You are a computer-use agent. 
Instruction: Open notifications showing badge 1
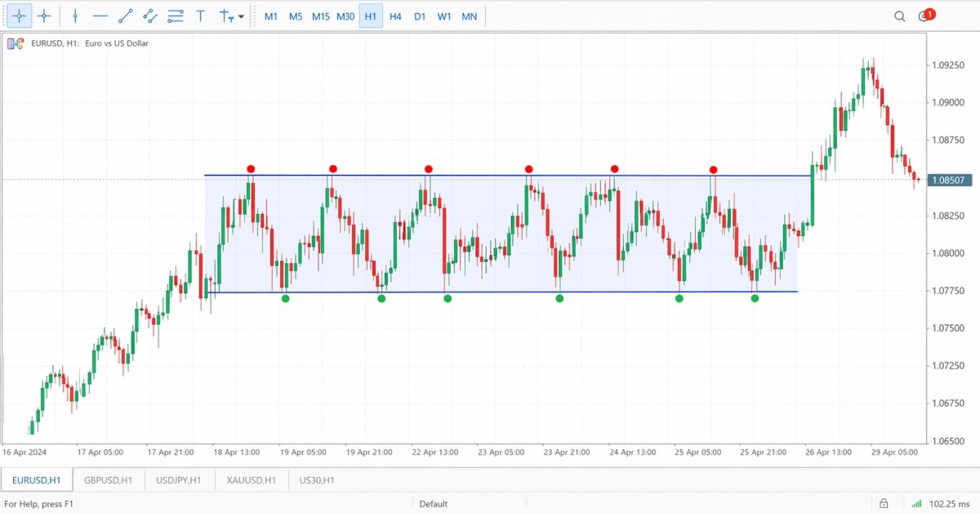(925, 16)
